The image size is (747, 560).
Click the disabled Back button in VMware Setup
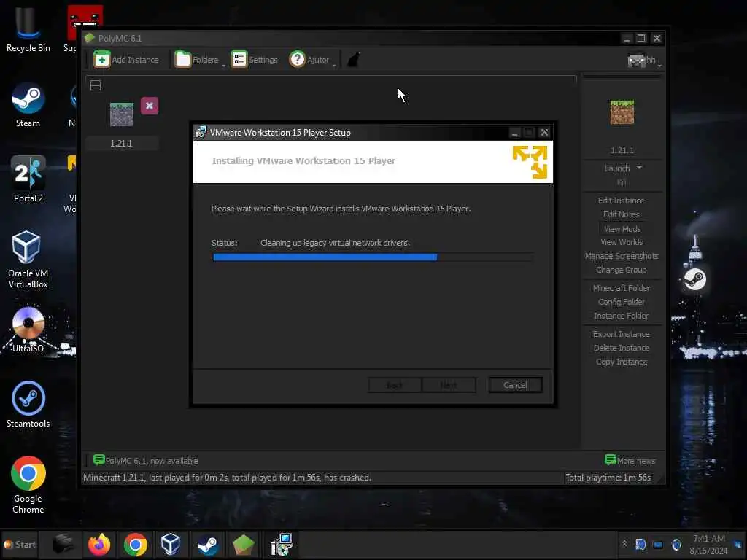(x=395, y=385)
